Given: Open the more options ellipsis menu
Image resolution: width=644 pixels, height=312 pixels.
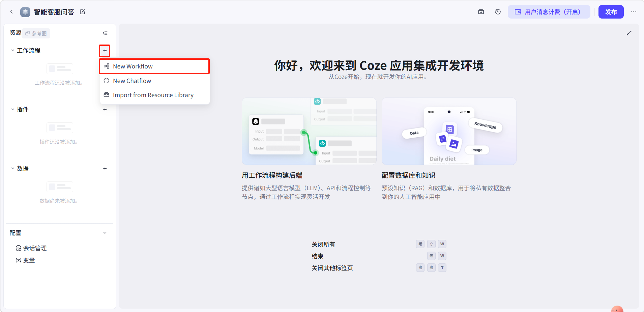Looking at the screenshot, I should (x=634, y=12).
